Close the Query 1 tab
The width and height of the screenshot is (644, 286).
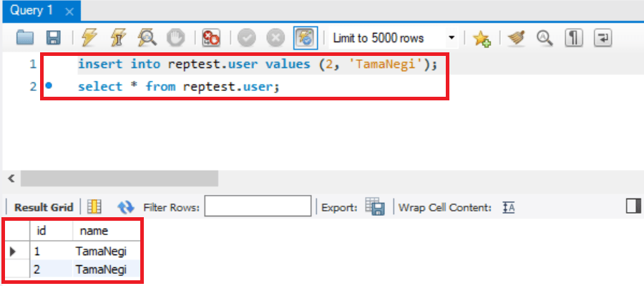pos(69,11)
